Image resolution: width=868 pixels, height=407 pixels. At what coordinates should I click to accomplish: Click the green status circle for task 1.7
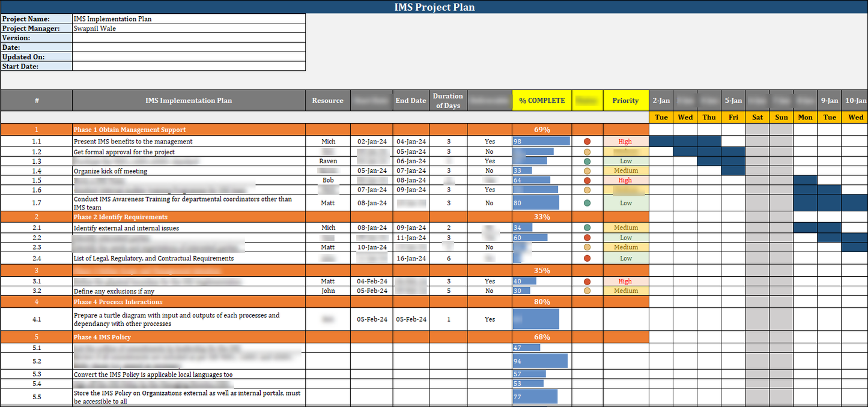(x=587, y=202)
